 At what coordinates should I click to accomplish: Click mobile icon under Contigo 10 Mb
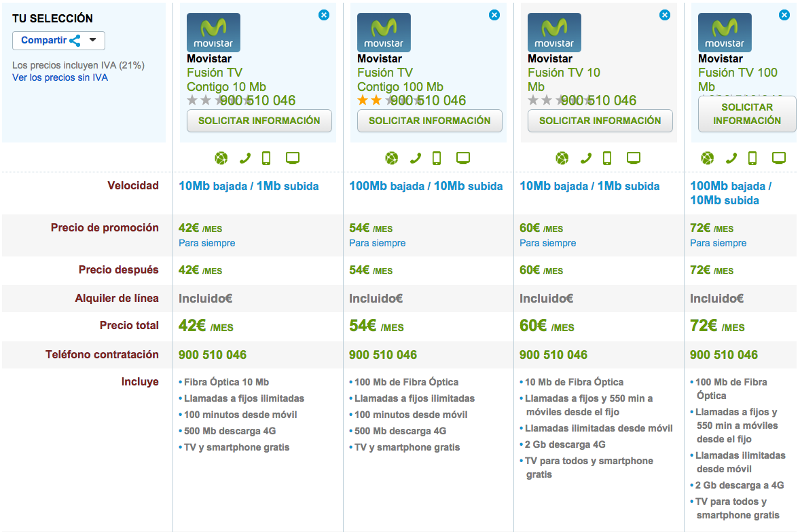(x=266, y=159)
